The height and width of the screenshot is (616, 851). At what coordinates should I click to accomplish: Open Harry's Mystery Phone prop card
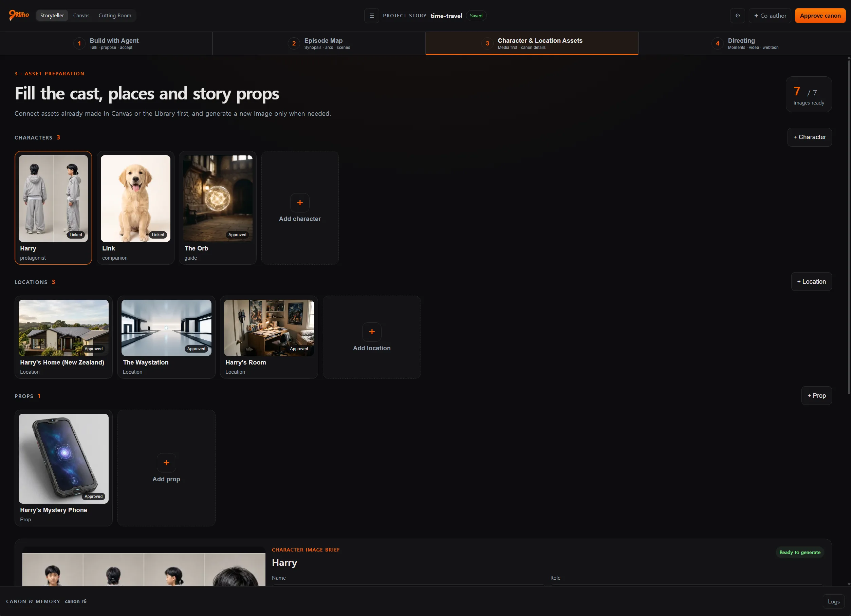[63, 468]
